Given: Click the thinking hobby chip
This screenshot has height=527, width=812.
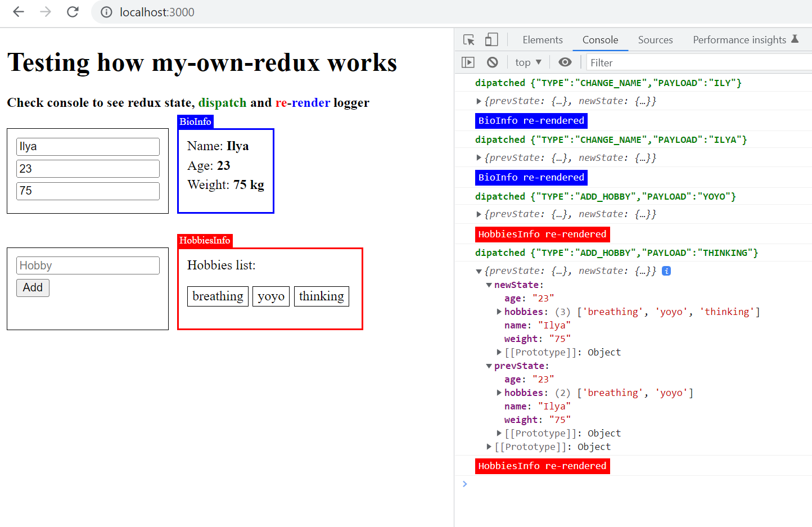Looking at the screenshot, I should coord(322,296).
